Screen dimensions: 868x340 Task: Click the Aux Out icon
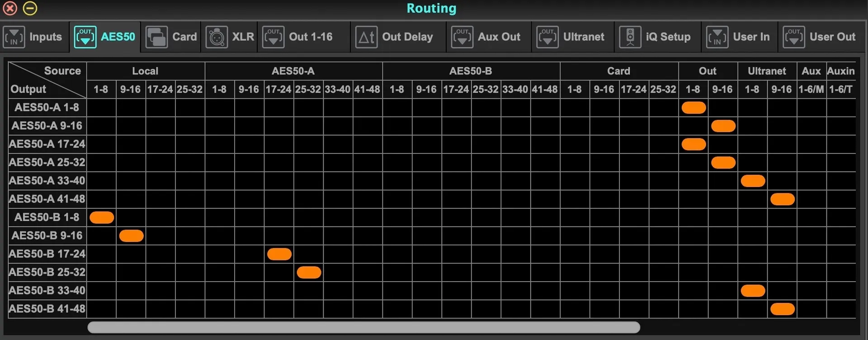[x=462, y=37]
